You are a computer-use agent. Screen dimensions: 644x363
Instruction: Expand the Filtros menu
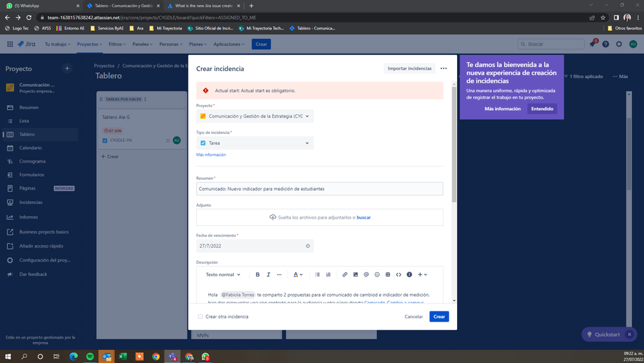pyautogui.click(x=117, y=44)
